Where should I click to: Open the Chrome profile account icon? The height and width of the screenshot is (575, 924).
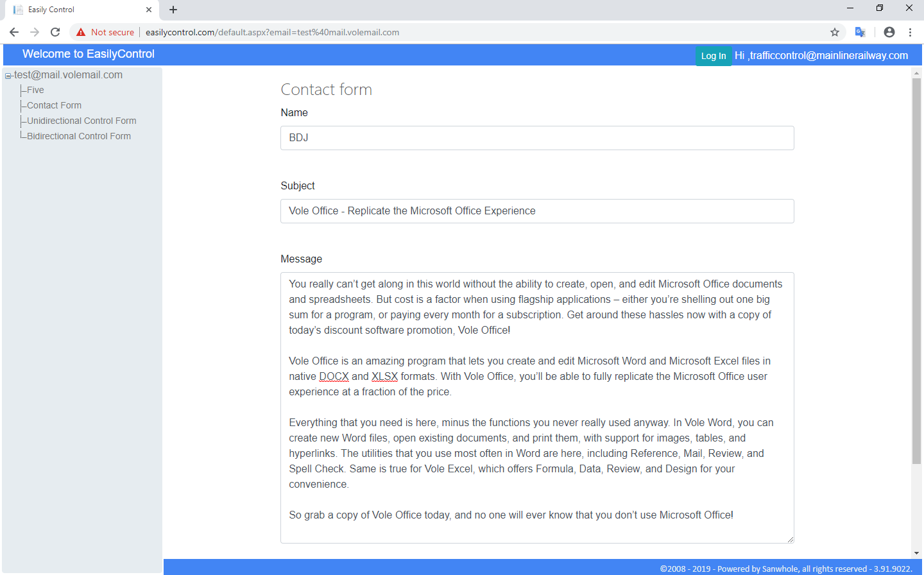[889, 32]
